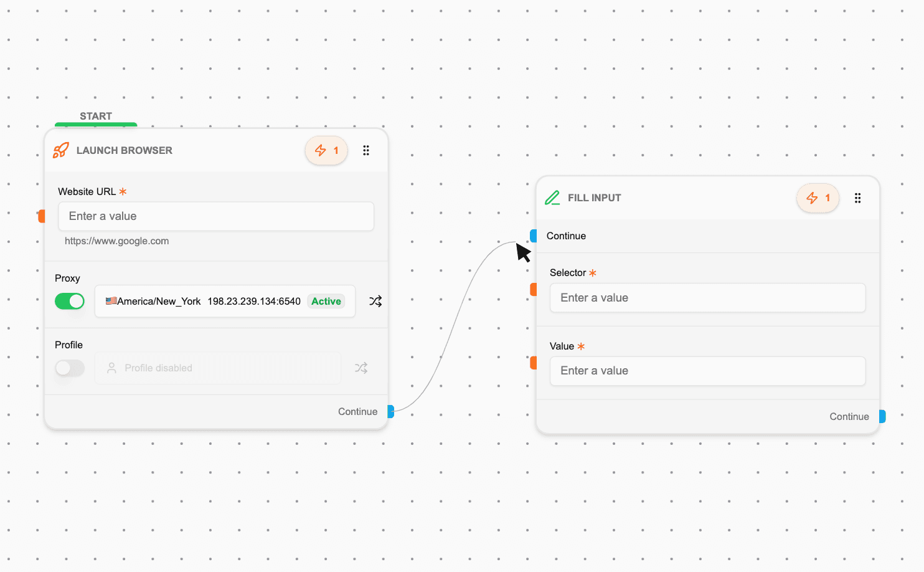Click the blue Continue input port on Fill Input

click(534, 236)
